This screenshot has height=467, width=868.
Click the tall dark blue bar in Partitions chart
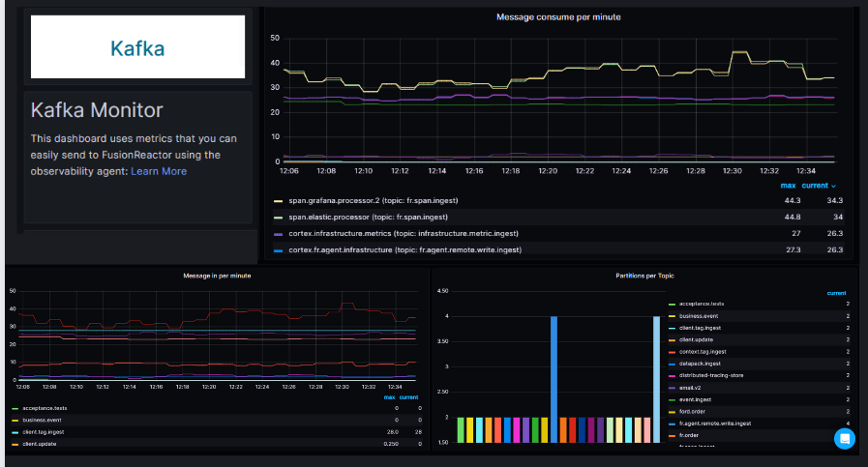coord(554,380)
